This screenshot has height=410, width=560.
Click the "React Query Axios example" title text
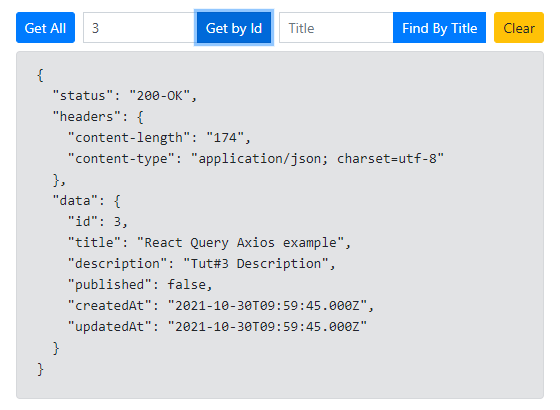pos(241,242)
